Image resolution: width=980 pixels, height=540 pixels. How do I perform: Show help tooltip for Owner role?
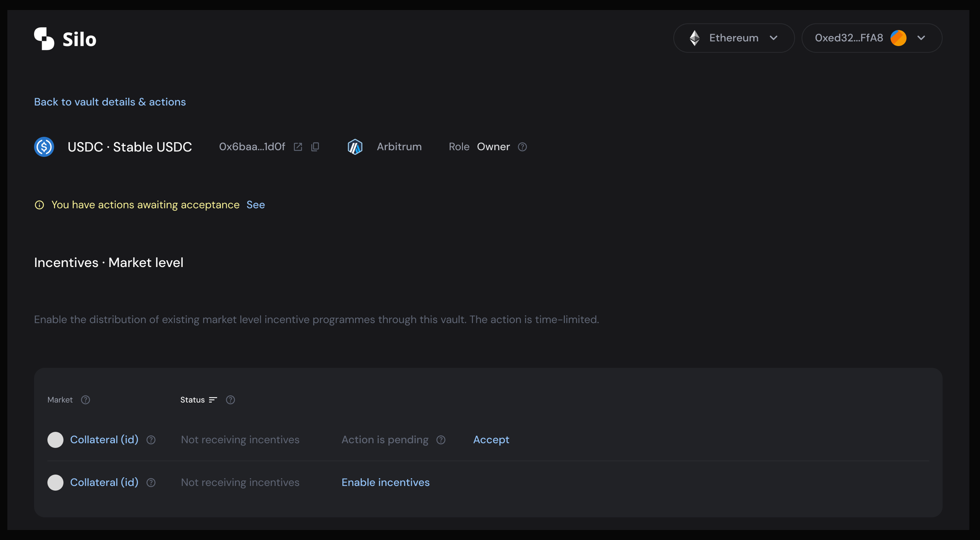click(522, 147)
